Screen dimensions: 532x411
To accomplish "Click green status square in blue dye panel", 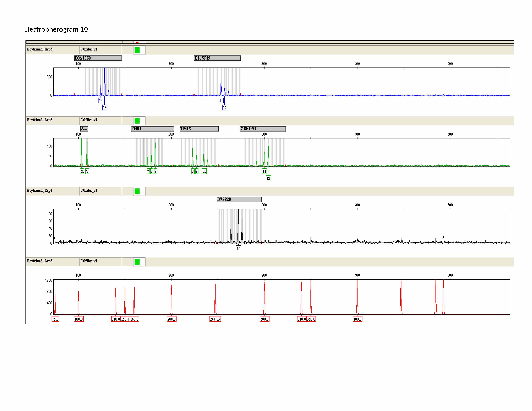I will (137, 50).
